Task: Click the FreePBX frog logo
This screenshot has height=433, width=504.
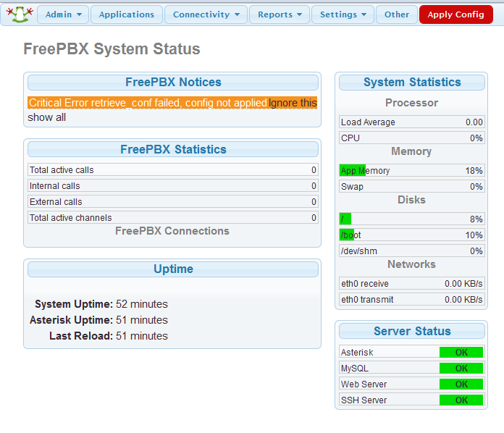Action: pyautogui.click(x=20, y=14)
